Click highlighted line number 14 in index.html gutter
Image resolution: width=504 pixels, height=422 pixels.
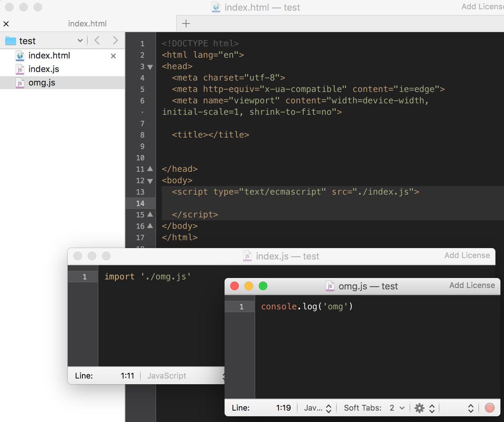140,203
